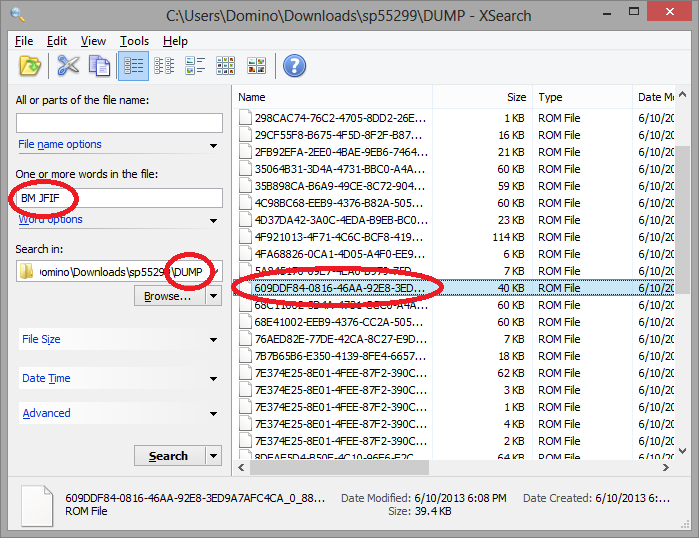This screenshot has width=699, height=538.
Task: Click folder icon in Search in box
Action: click(x=27, y=271)
